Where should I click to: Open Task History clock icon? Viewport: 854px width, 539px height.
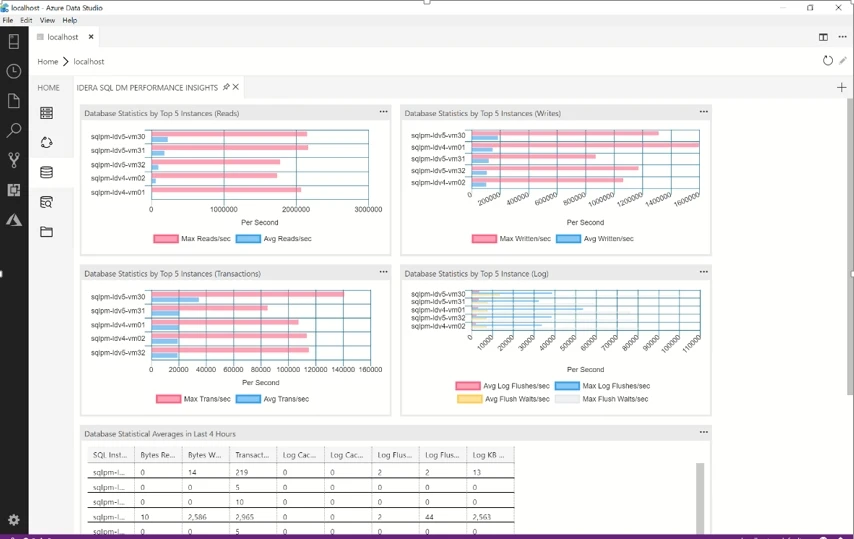click(14, 71)
